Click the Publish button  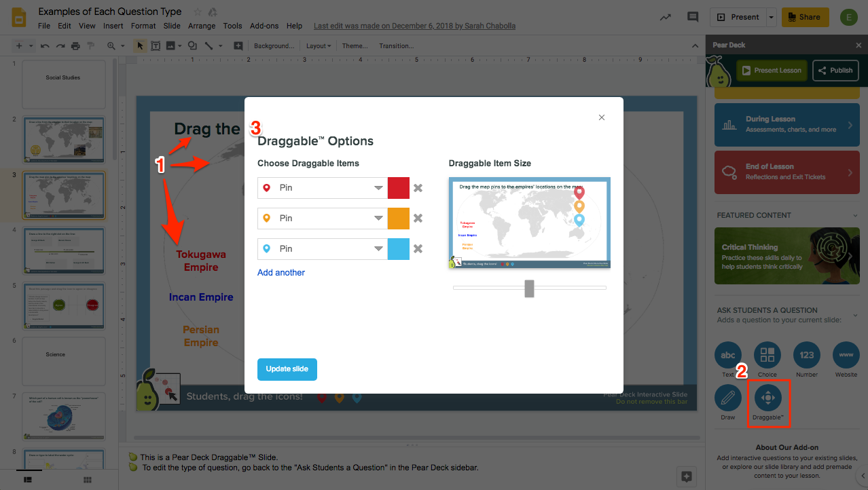(835, 70)
